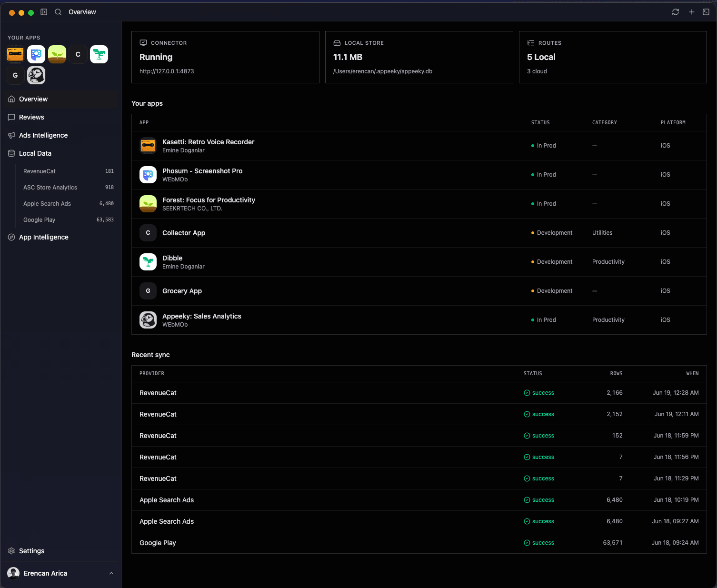Go to Ads Intelligence
Screen dimensions: 717x588
point(61,135)
